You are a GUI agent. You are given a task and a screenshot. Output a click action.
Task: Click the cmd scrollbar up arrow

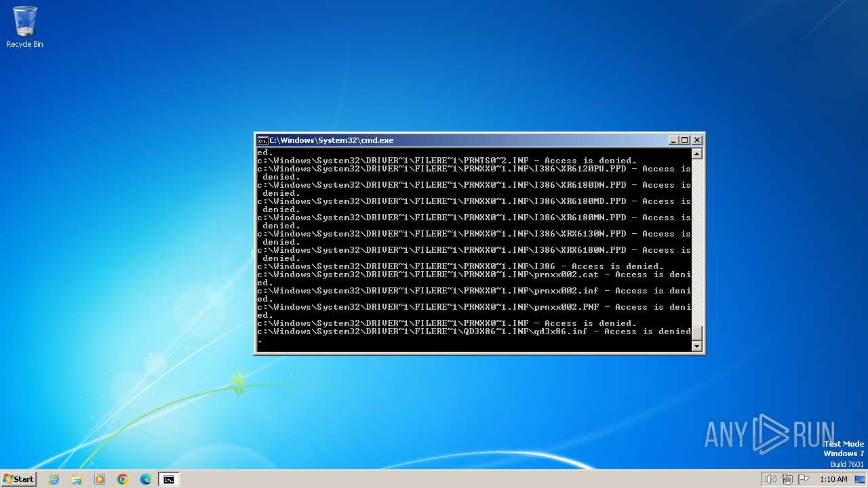pyautogui.click(x=696, y=154)
